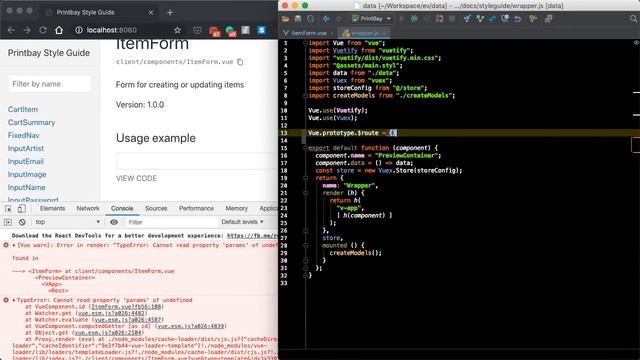Go forward in the browser
This screenshot has height=360, width=640.
pos(27,30)
